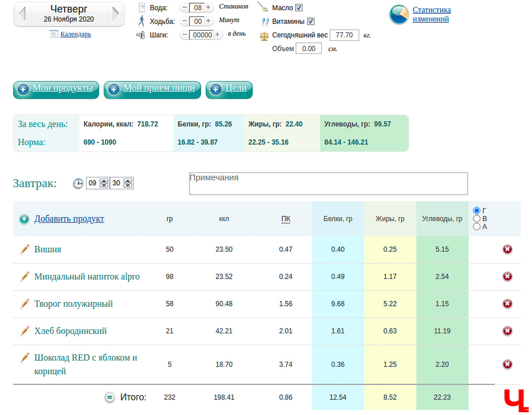Open the Цели tab
Screen dimensions: 532x415
(x=229, y=89)
